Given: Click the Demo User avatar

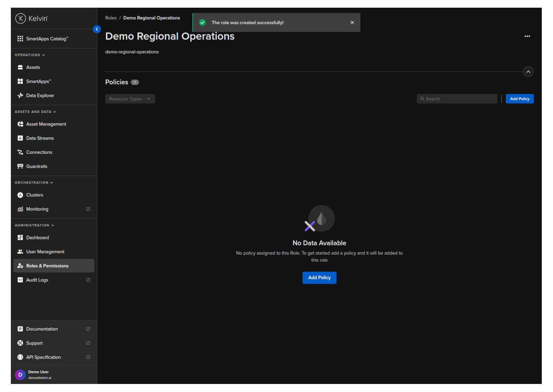Looking at the screenshot, I should (20, 375).
